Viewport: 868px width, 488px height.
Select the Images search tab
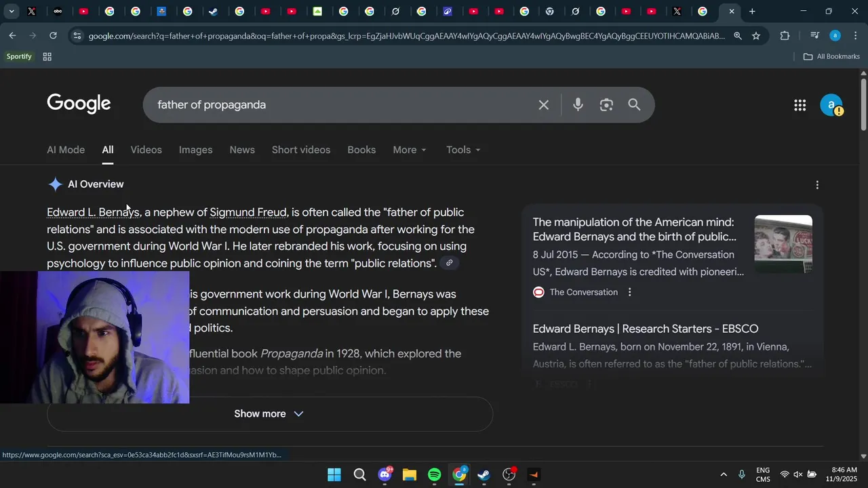pos(195,150)
